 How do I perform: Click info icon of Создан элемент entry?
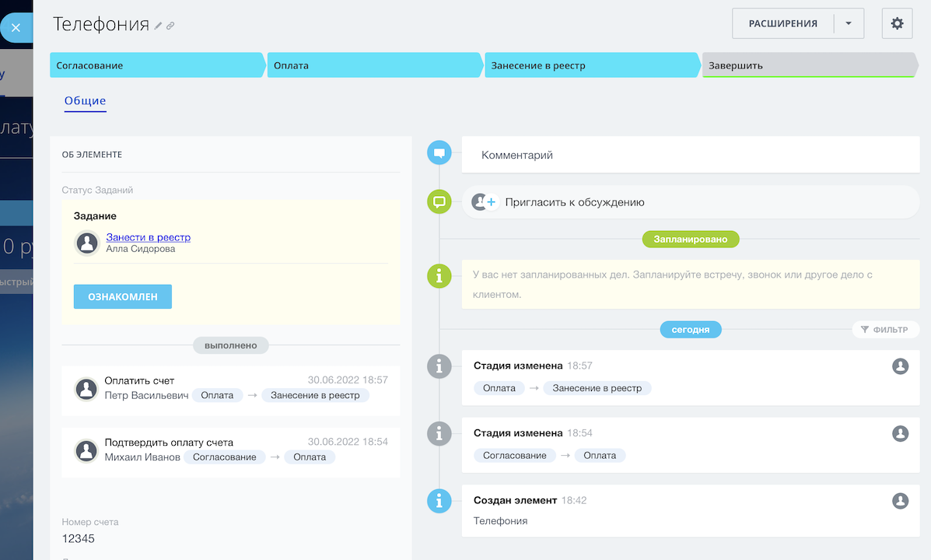(x=439, y=501)
